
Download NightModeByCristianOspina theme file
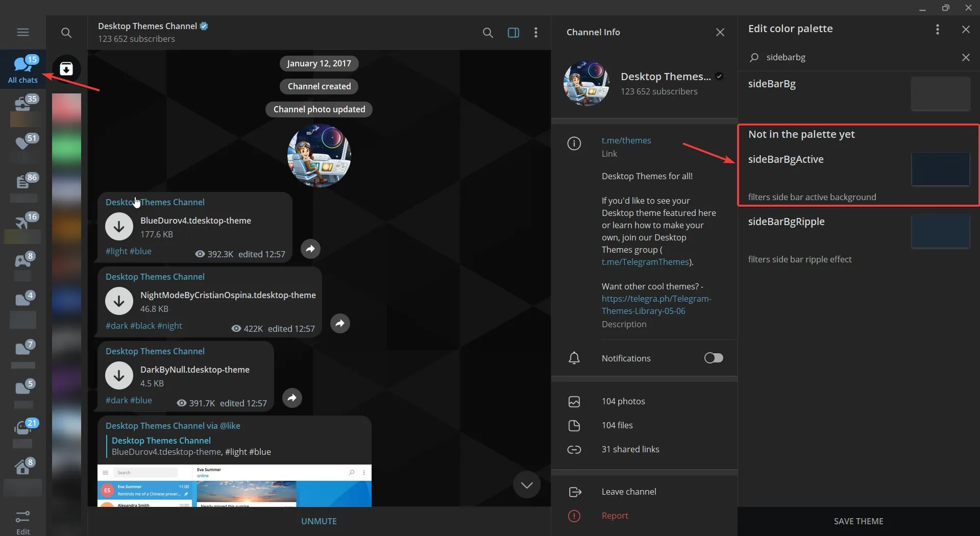(x=119, y=301)
